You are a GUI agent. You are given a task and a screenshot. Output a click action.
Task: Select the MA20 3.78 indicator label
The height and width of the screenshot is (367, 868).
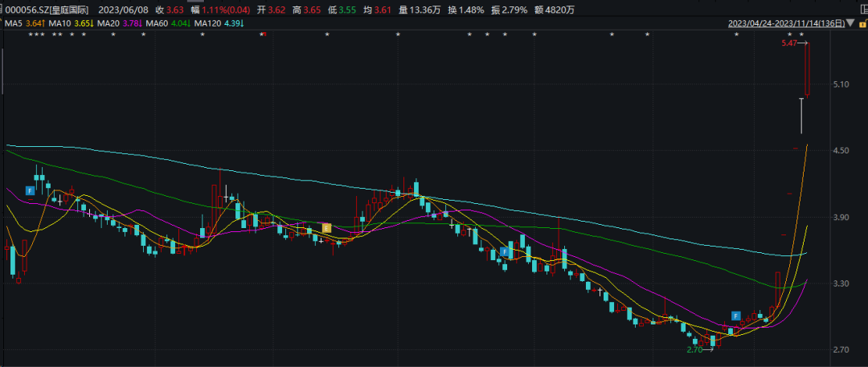coord(119,23)
